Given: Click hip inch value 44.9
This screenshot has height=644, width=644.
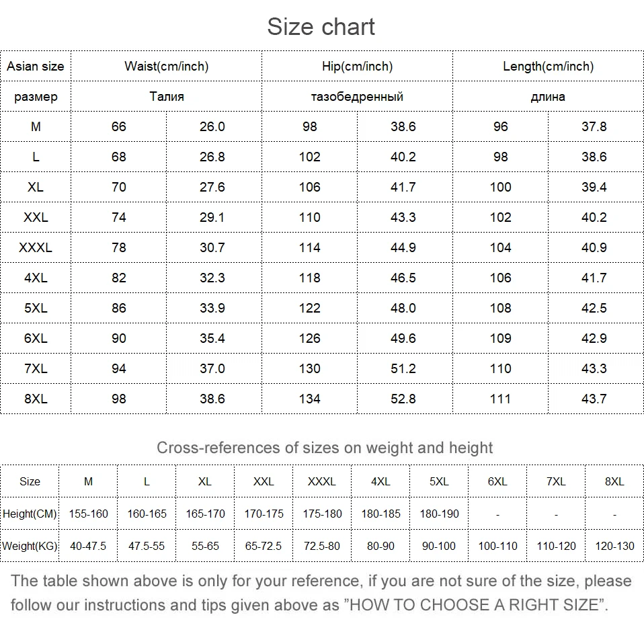Looking at the screenshot, I should (403, 247).
